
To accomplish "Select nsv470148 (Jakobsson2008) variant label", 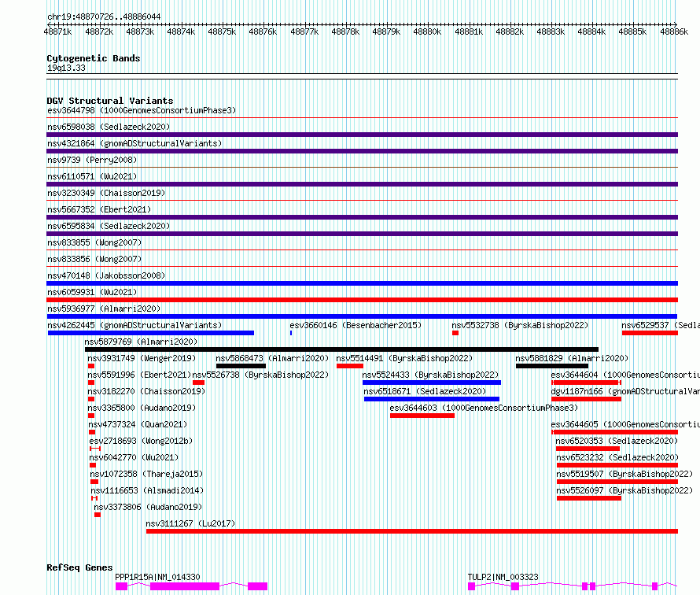I will [x=106, y=275].
